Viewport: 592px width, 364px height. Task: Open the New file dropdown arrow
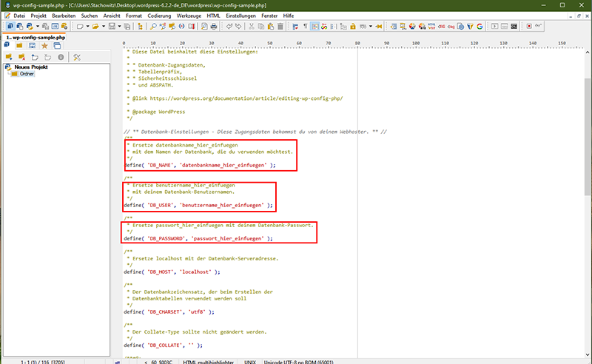coord(87,27)
